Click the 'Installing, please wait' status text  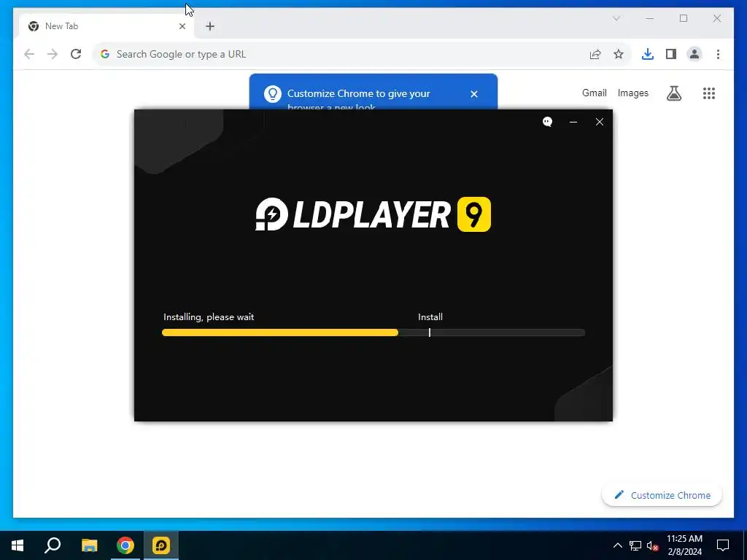(x=209, y=317)
